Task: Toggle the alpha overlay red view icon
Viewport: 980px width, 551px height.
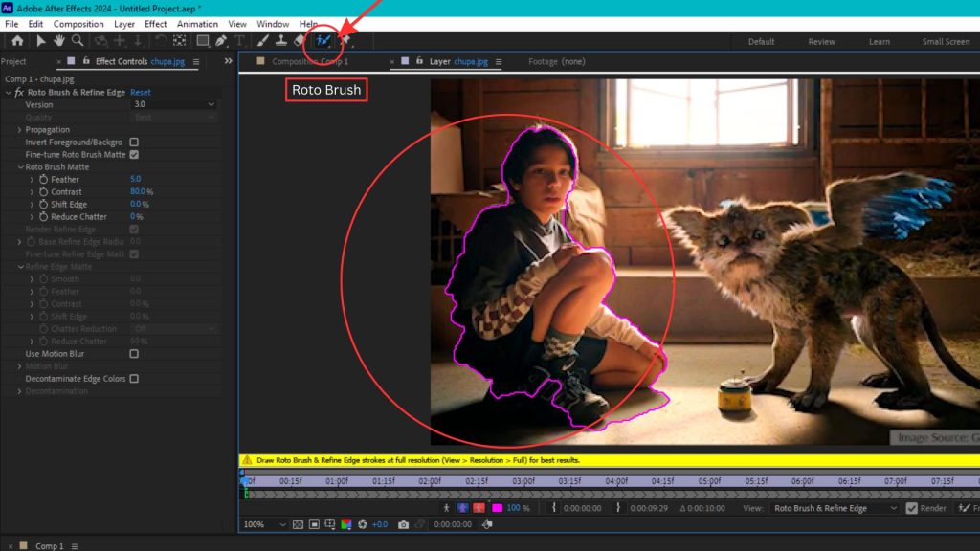Action: [x=479, y=509]
